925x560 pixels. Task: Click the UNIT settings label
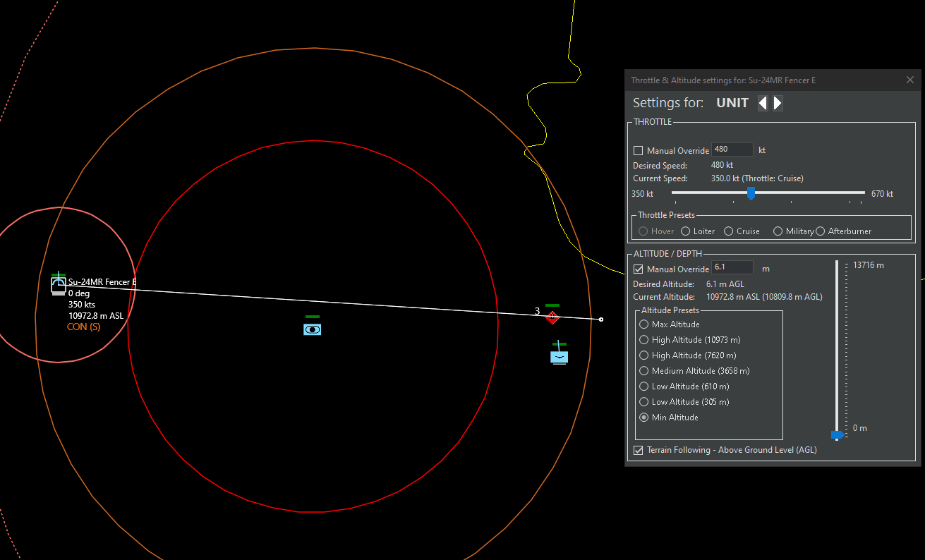732,103
